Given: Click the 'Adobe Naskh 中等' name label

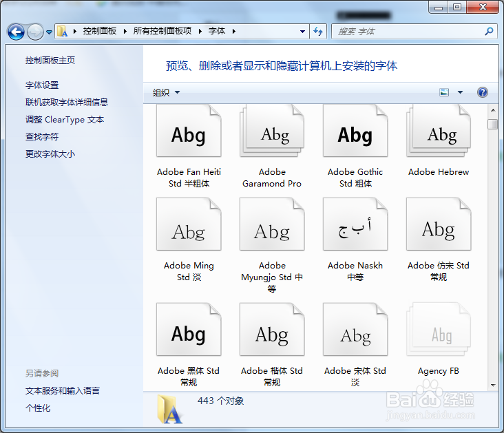Looking at the screenshot, I should tap(355, 271).
